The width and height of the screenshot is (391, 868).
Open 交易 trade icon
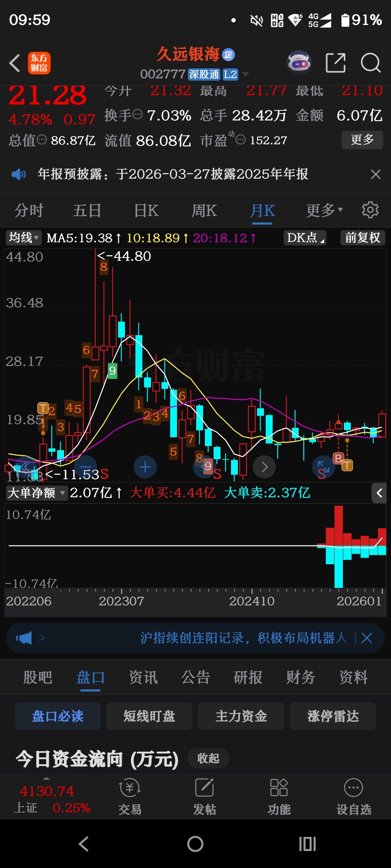coord(130,797)
